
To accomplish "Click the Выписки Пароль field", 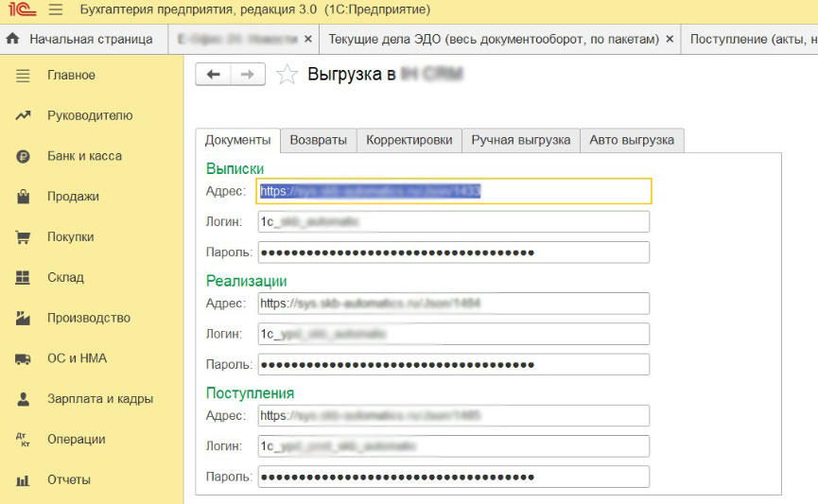I will [x=453, y=252].
